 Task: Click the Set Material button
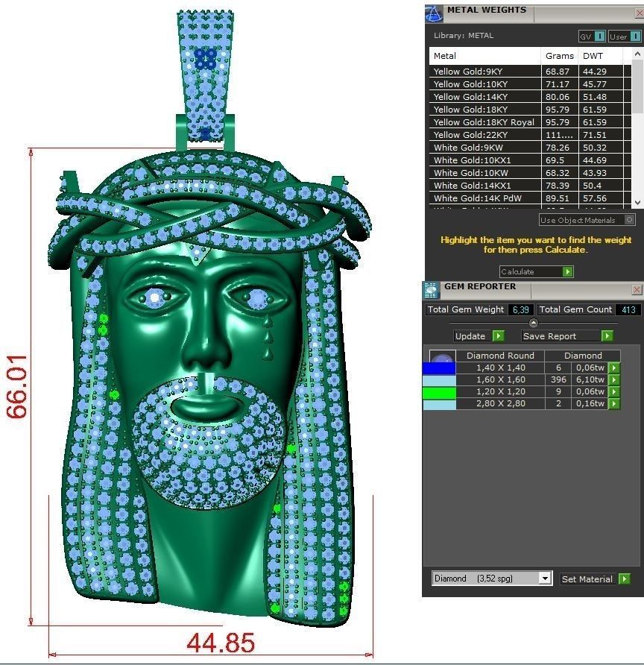589,579
